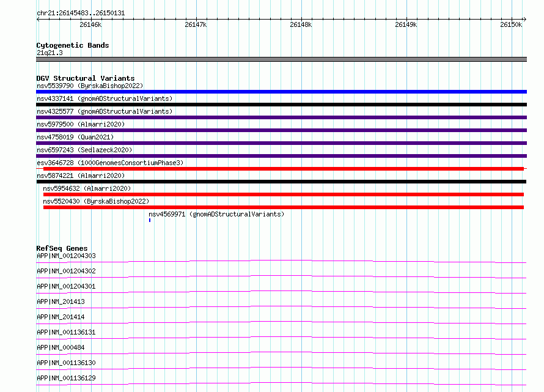Screen dimensions: 544x392
Task: Click the red nsv5954632 variant bar
Action: pyautogui.click(x=284, y=194)
